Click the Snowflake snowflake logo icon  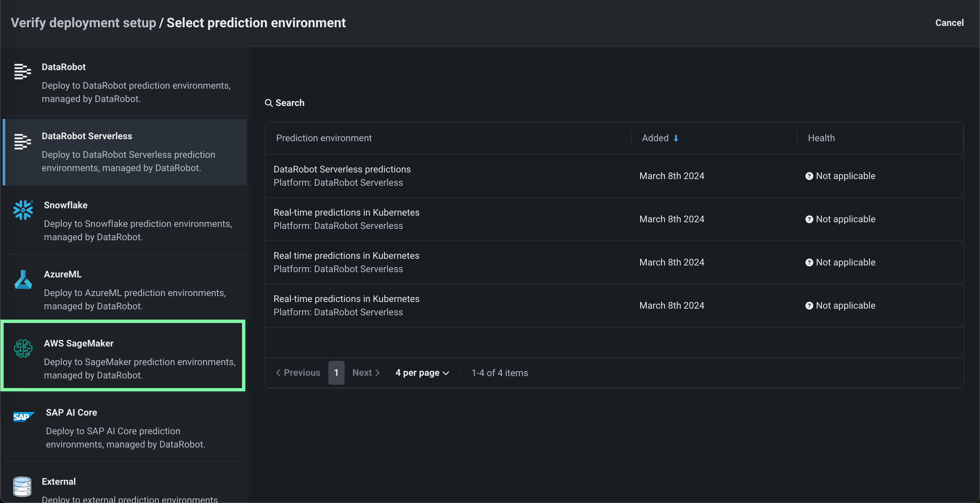pos(23,210)
